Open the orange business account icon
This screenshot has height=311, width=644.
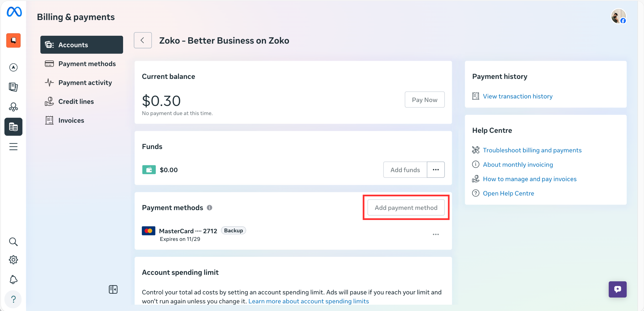[x=13, y=40]
